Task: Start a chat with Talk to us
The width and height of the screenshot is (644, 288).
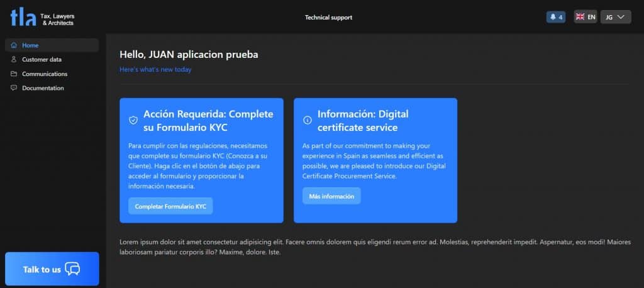Action: click(52, 269)
